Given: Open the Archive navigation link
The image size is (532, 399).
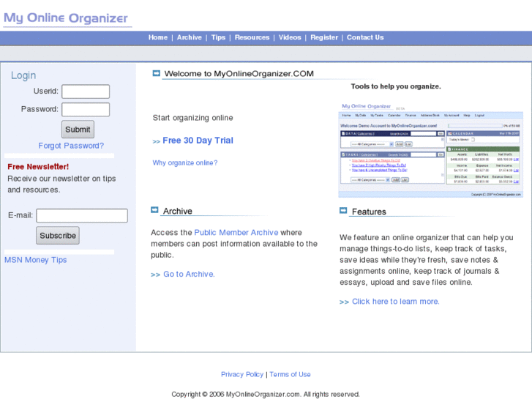Looking at the screenshot, I should [x=190, y=37].
